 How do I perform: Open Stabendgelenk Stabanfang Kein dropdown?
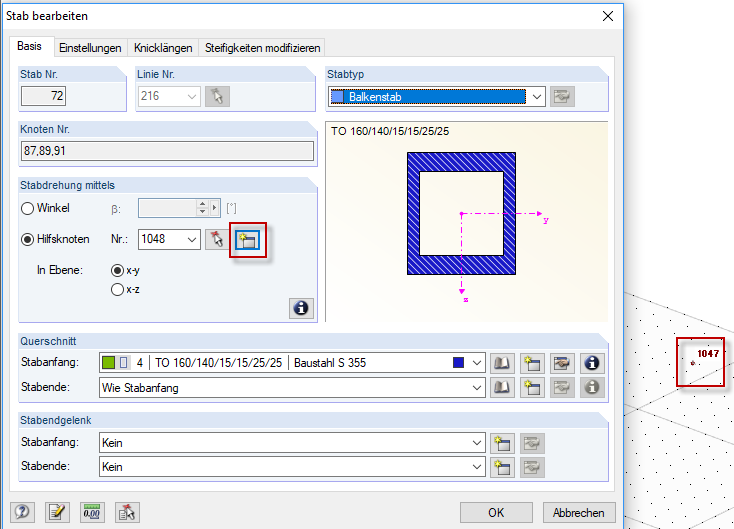[477, 443]
